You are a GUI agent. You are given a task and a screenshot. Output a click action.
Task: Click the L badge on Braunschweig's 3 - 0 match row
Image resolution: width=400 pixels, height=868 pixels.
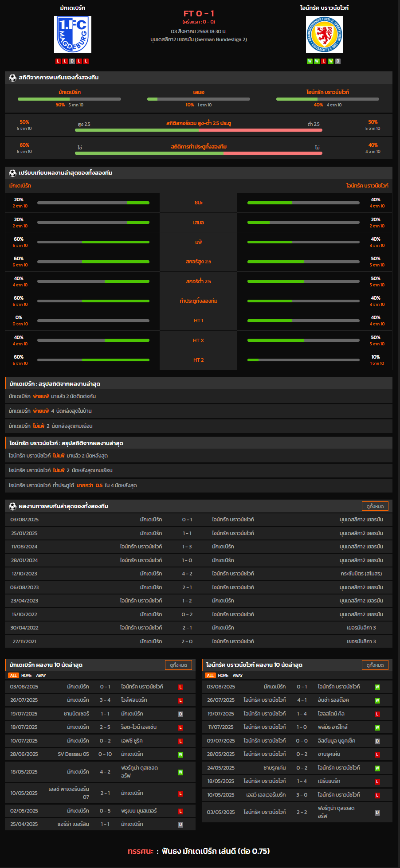[x=377, y=795]
